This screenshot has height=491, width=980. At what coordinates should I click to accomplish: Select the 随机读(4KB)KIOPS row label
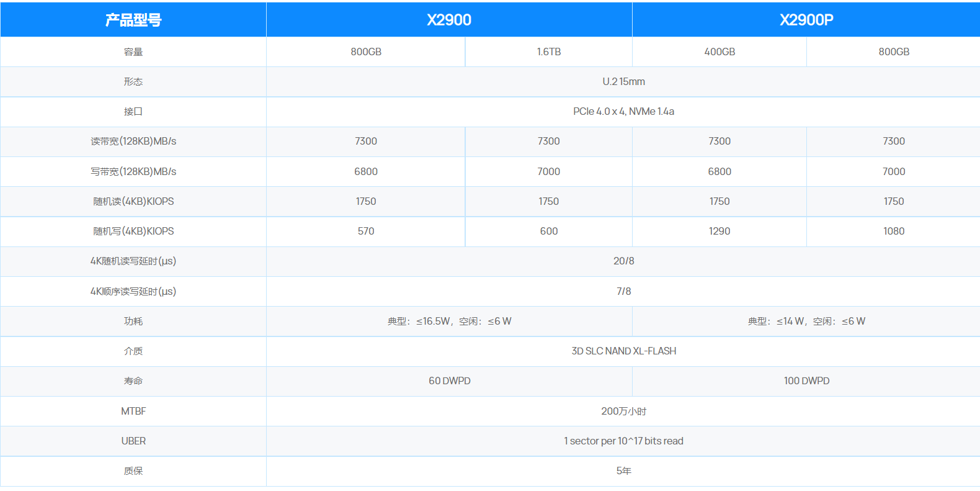pyautogui.click(x=133, y=202)
